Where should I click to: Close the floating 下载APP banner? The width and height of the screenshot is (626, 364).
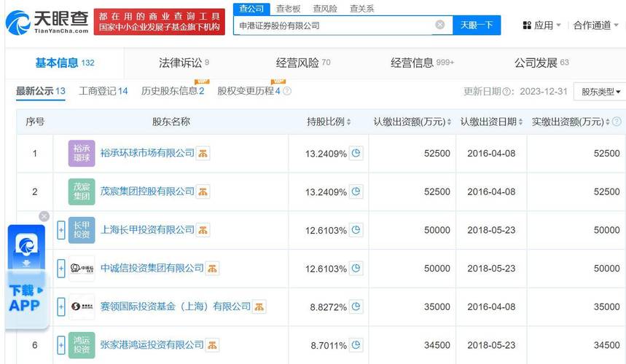coord(44,216)
